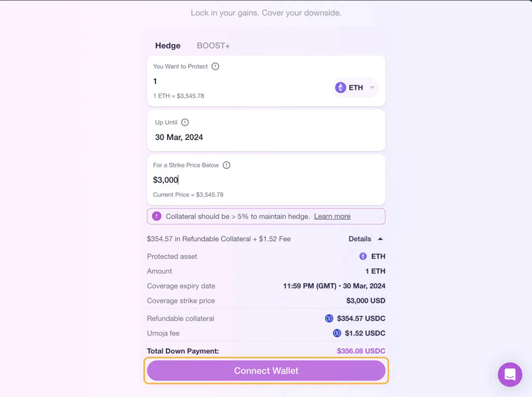Click the dropdown arrow beside ETH
The width and height of the screenshot is (532, 397).
[372, 87]
